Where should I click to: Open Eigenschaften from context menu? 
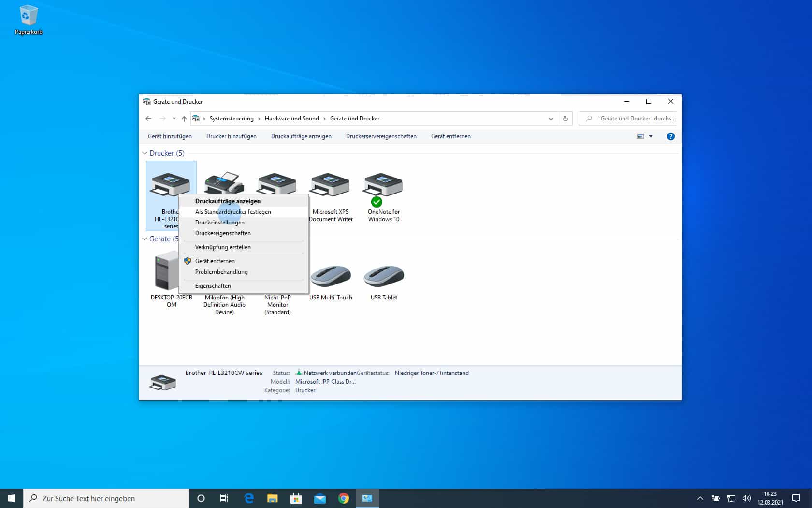click(244, 286)
